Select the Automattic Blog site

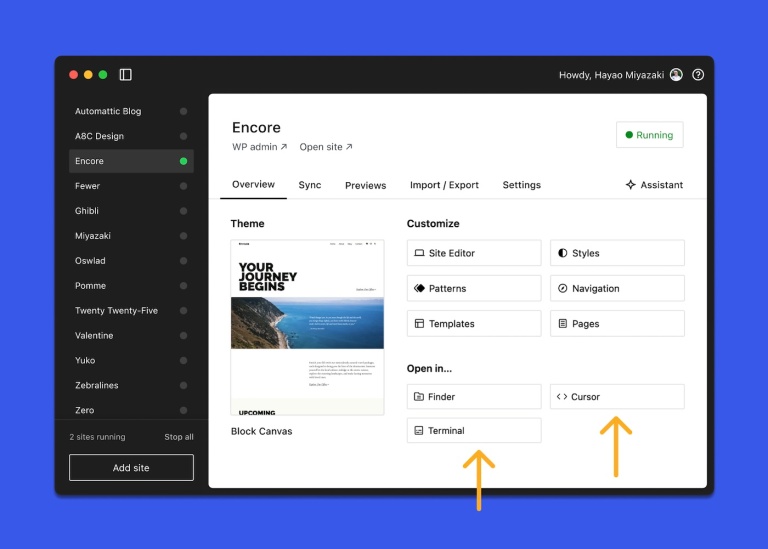(131, 111)
